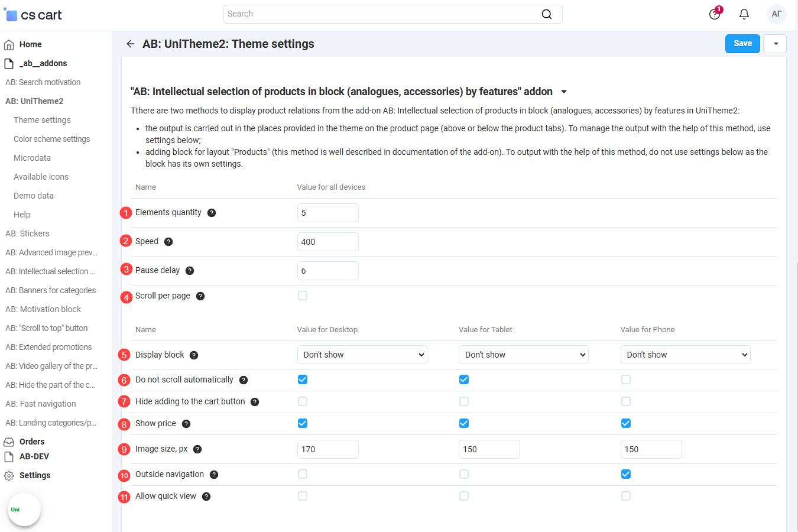Show help tooltip for Do not scroll automatically
This screenshot has height=532, width=798.
[244, 380]
